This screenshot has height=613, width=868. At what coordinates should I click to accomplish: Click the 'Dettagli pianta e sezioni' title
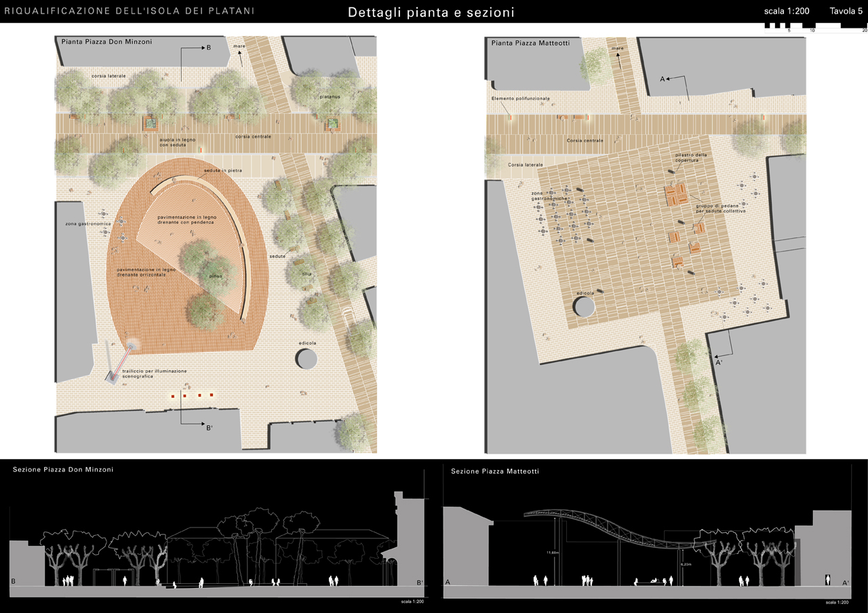[431, 12]
